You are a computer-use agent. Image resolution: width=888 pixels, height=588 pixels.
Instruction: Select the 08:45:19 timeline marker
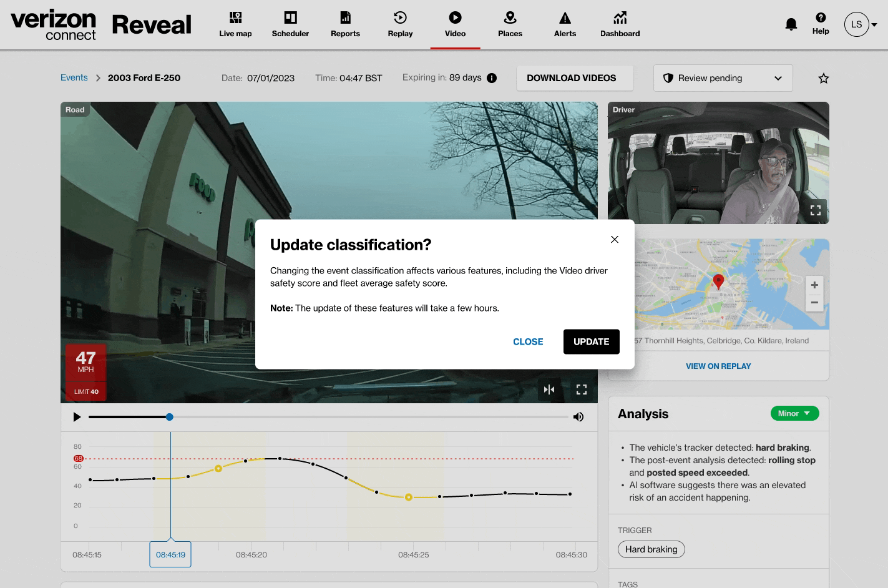170,554
